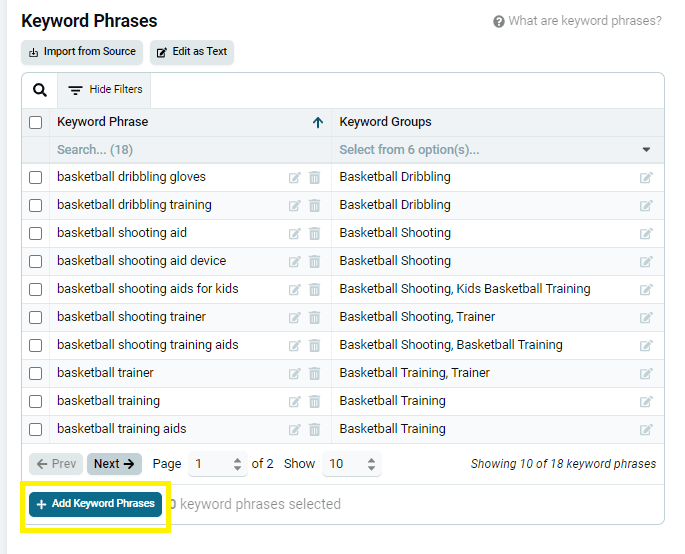Click Add Keyword Phrases
Image resolution: width=685 pixels, height=554 pixels.
pos(96,504)
